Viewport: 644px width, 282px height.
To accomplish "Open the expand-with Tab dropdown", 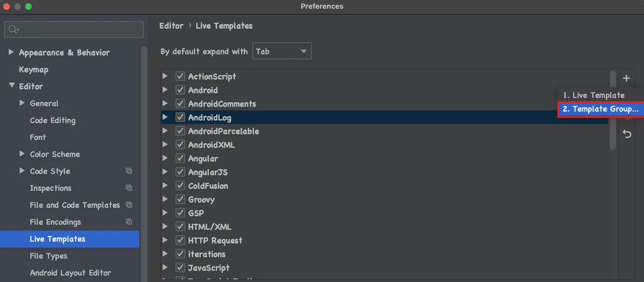I will [x=282, y=51].
